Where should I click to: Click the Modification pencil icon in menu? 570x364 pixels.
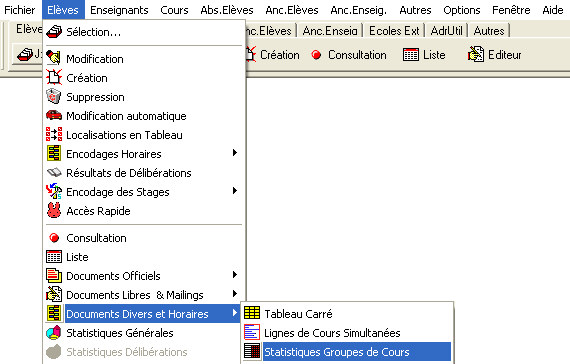point(54,59)
